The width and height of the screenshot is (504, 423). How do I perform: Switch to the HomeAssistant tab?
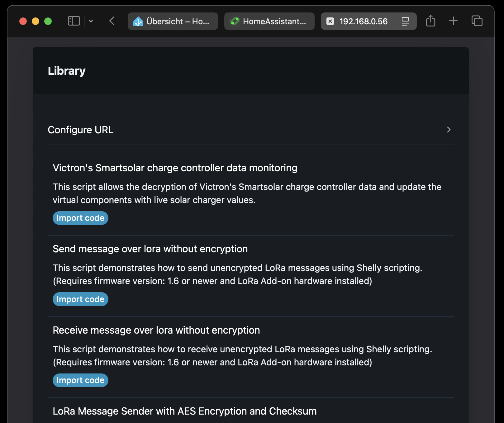[269, 21]
